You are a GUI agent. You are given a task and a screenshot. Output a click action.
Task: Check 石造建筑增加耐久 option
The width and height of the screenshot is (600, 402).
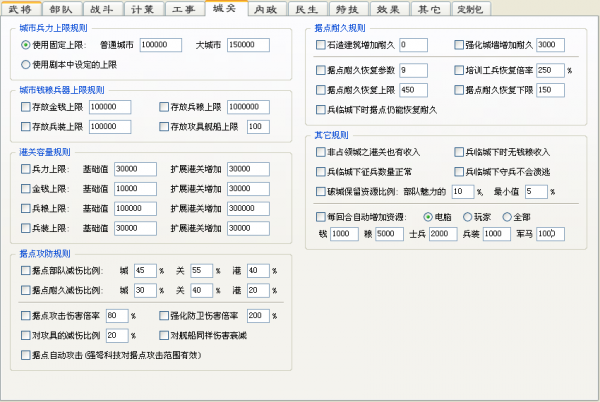click(x=320, y=45)
